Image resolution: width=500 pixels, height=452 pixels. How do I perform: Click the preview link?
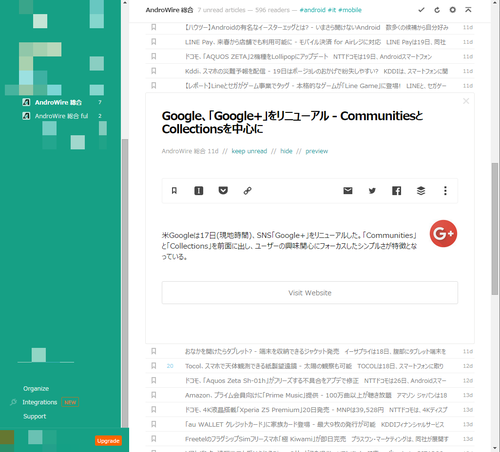[317, 151]
